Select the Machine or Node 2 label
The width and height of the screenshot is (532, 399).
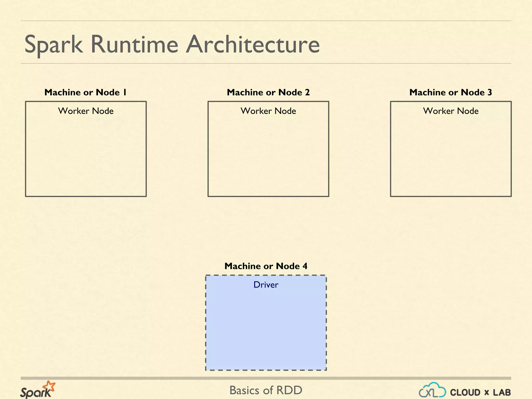[x=268, y=92]
